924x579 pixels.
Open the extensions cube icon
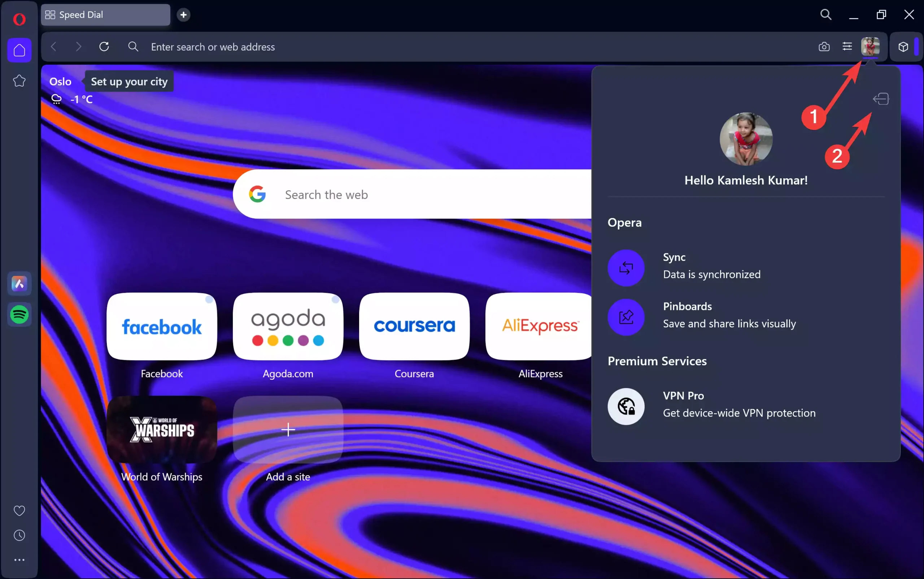903,46
